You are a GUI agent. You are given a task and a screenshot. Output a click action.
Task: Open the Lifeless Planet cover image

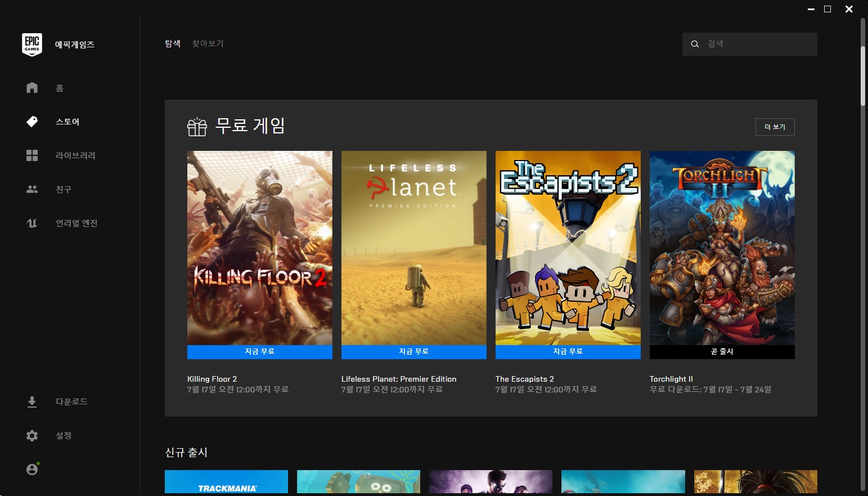pyautogui.click(x=414, y=248)
